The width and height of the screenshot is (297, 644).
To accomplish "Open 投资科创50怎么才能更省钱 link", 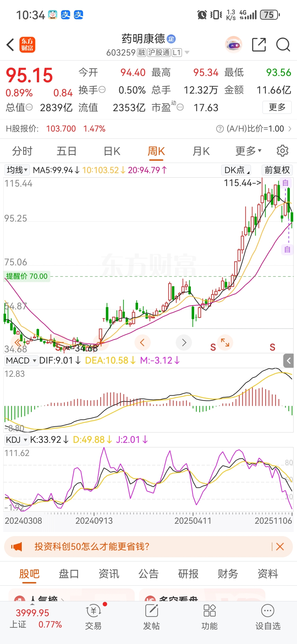I will point(92,547).
